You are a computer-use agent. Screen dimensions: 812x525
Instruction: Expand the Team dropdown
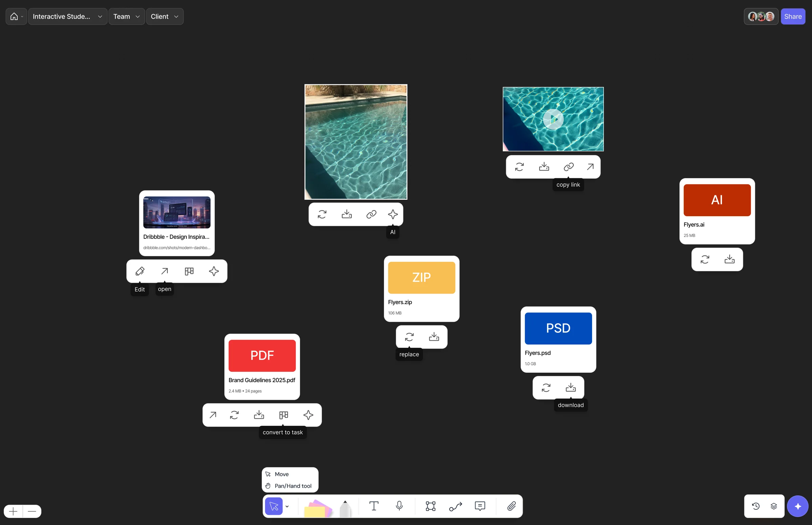point(127,16)
